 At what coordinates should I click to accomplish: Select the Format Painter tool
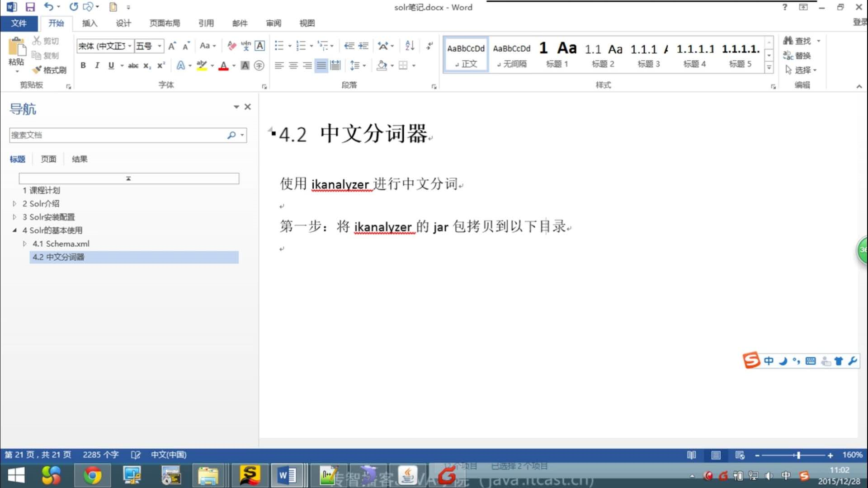click(x=50, y=70)
